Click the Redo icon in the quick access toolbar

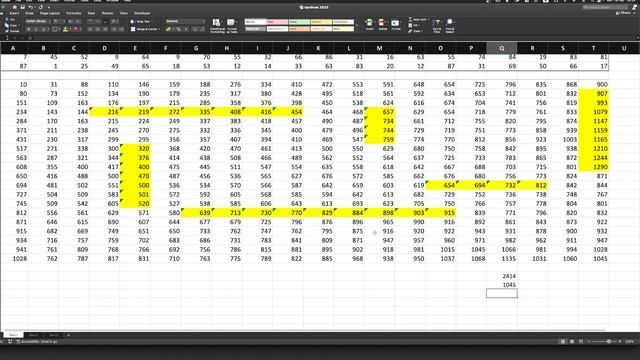pyautogui.click(x=40, y=7)
